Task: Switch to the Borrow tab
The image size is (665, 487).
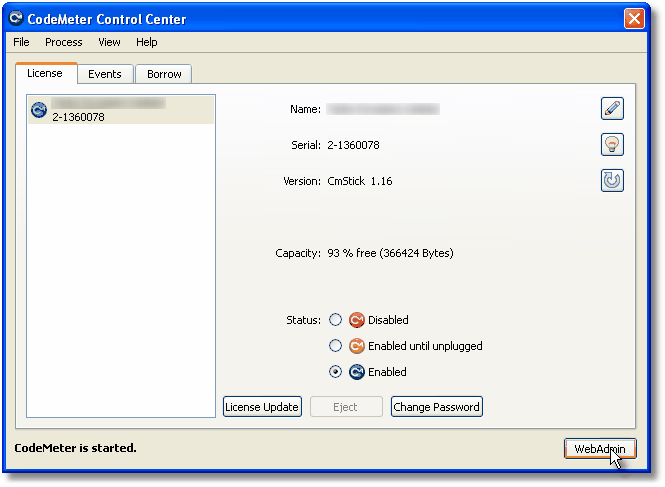Action: pyautogui.click(x=164, y=74)
